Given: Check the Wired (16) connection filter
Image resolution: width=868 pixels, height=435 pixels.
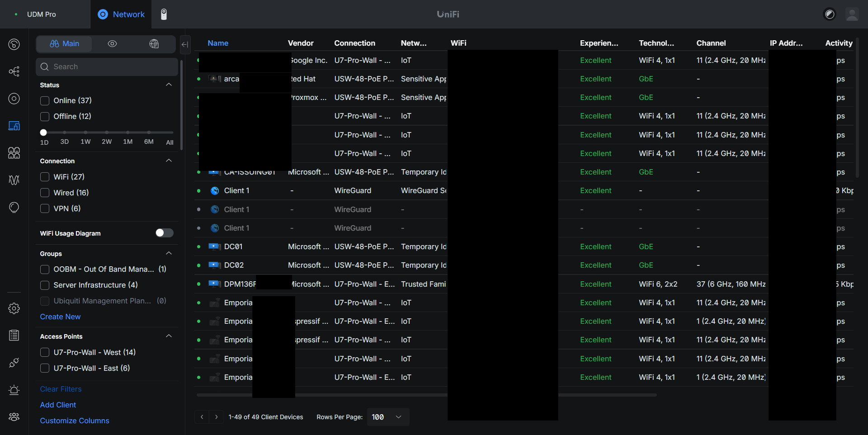Looking at the screenshot, I should 45,193.
